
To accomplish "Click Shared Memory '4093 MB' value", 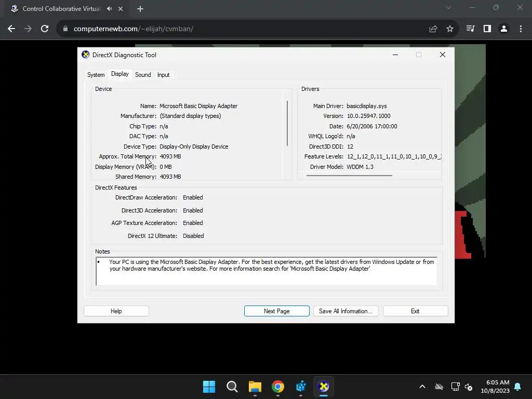I will (170, 177).
